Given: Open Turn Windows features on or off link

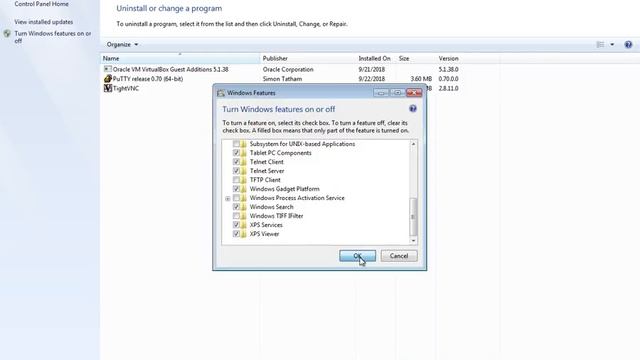Looking at the screenshot, I should [x=53, y=37].
